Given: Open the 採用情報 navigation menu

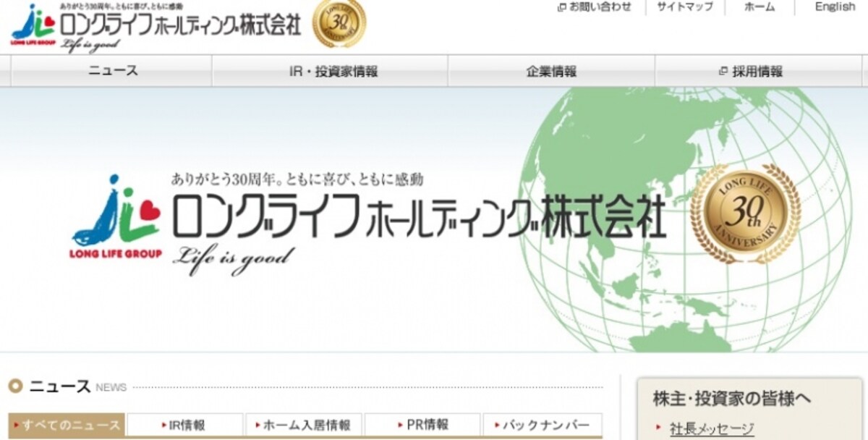Looking at the screenshot, I should [x=757, y=72].
